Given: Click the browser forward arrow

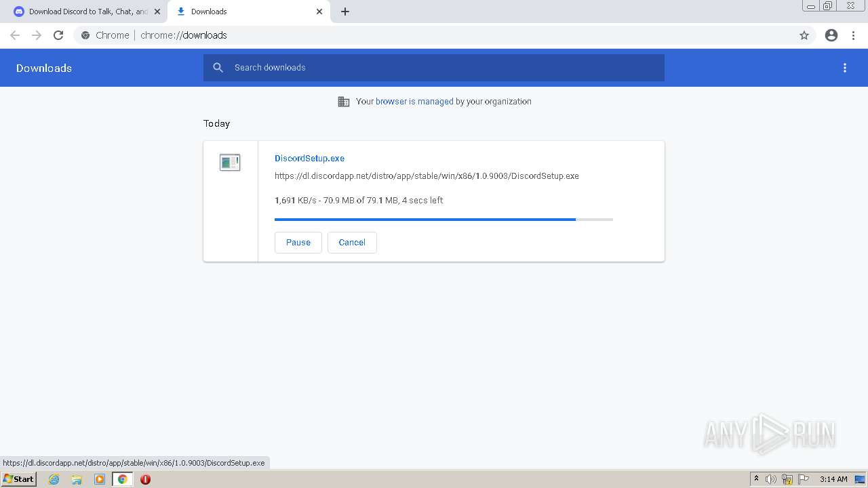Looking at the screenshot, I should click(37, 35).
